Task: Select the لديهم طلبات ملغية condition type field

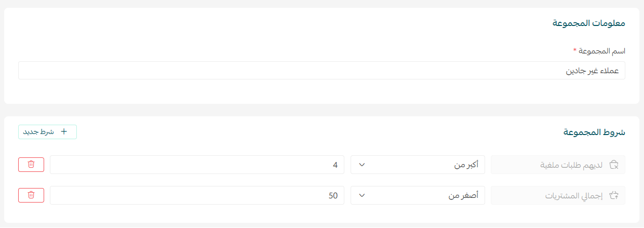Action: [558, 165]
